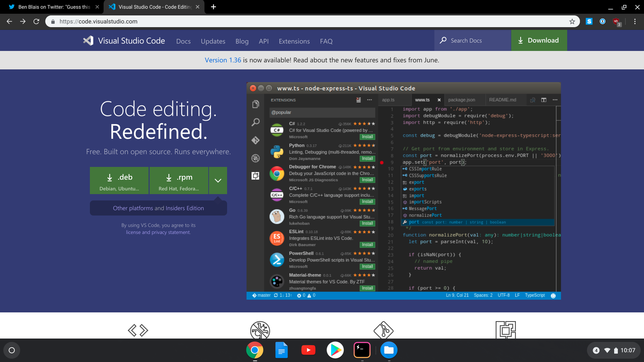Open the Docs navigation item
This screenshot has width=644, height=362.
pyautogui.click(x=183, y=41)
